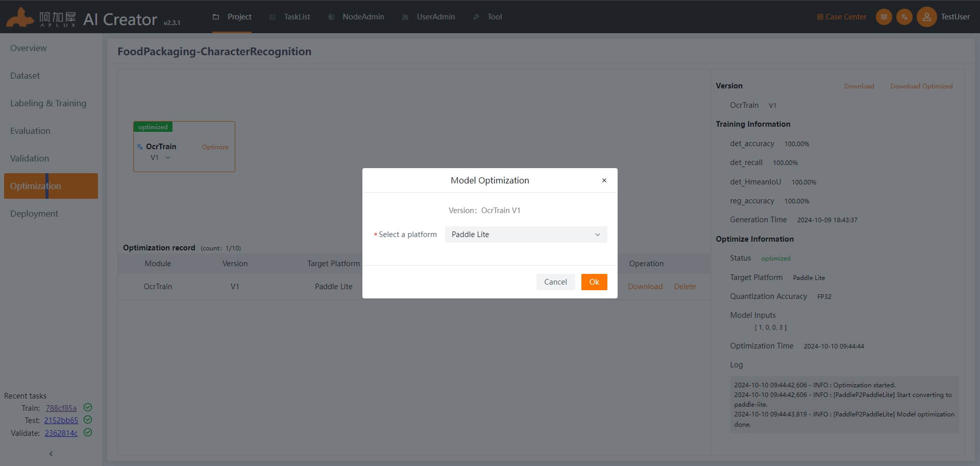980x466 pixels.
Task: Click the TestUser avatar icon
Action: pyautogui.click(x=926, y=17)
